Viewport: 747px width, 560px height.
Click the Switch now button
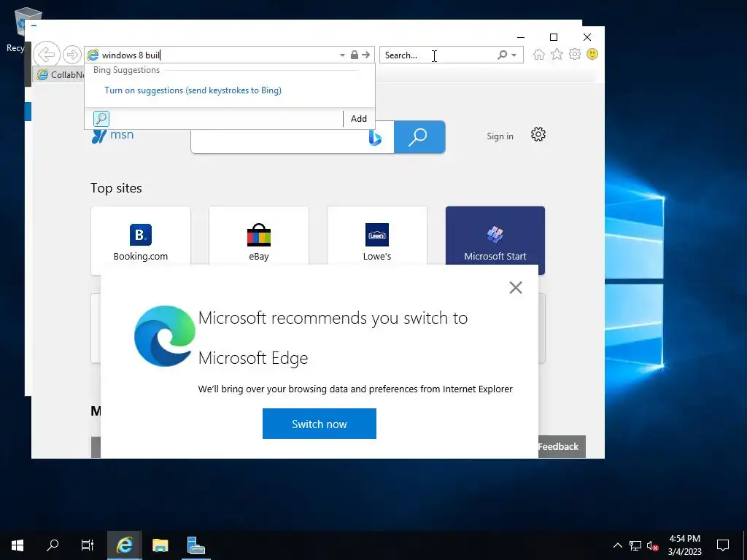320,424
